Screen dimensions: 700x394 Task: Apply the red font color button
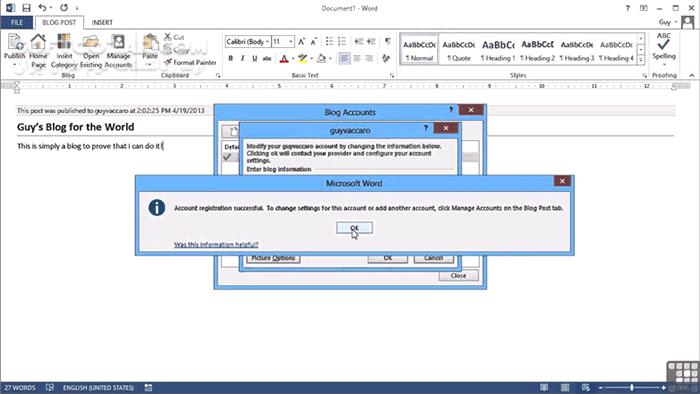(x=284, y=58)
